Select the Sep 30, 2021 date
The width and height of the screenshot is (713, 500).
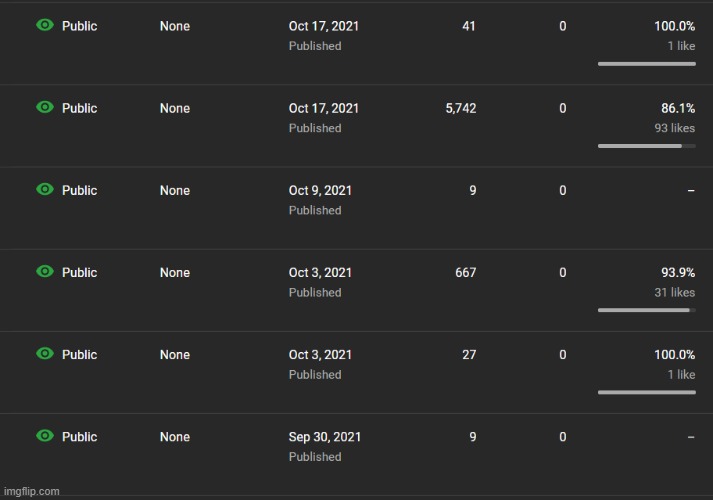(x=325, y=437)
